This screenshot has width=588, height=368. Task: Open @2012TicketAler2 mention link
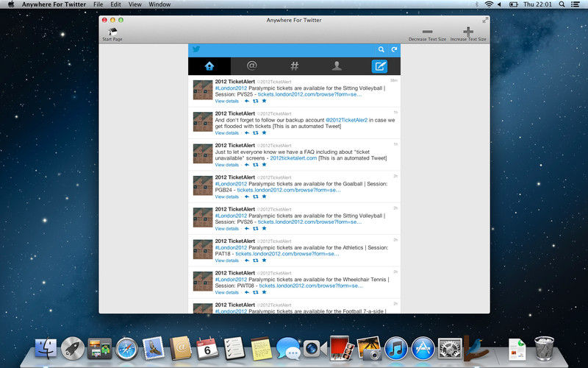pos(346,120)
